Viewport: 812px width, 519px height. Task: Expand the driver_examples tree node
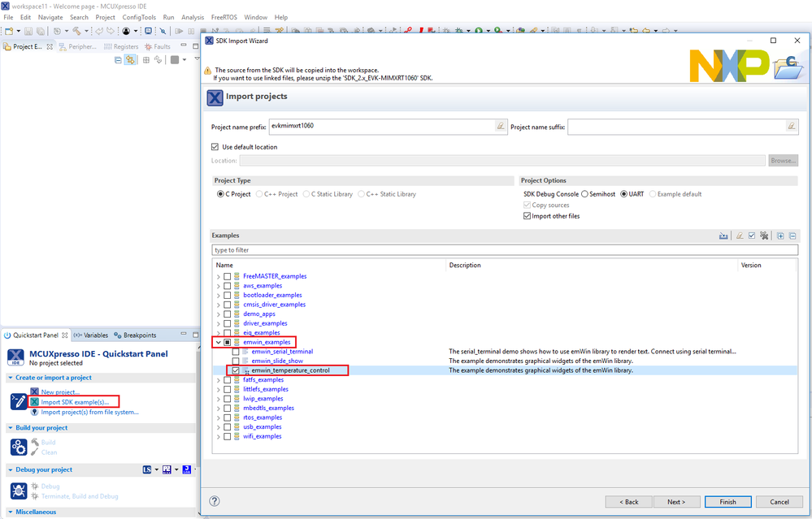pos(219,323)
